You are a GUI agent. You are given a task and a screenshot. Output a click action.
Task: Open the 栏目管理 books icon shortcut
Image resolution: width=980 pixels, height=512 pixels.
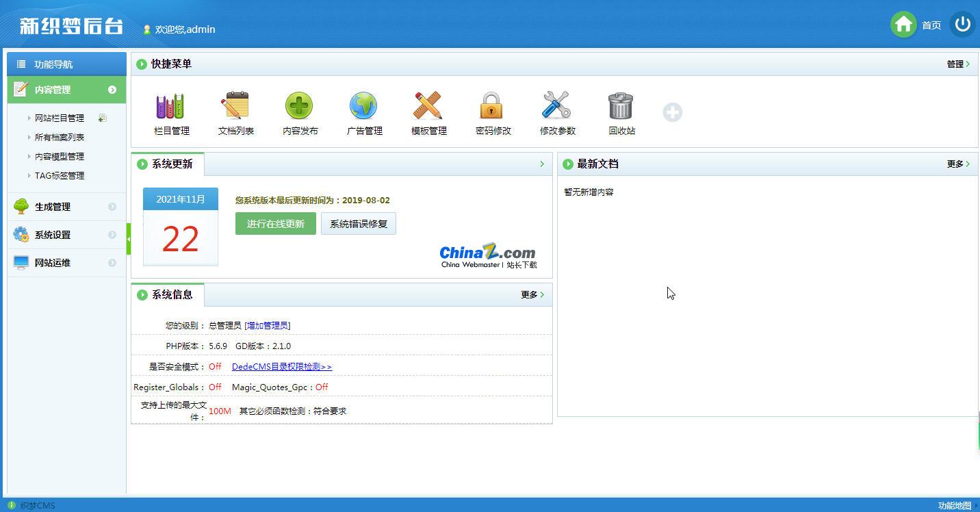[x=170, y=106]
